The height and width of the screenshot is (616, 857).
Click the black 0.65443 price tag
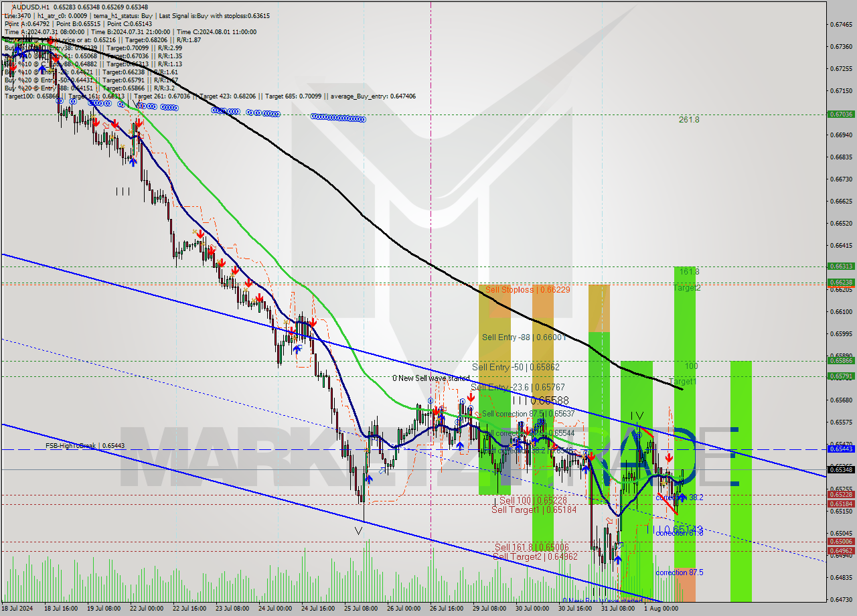(x=841, y=449)
